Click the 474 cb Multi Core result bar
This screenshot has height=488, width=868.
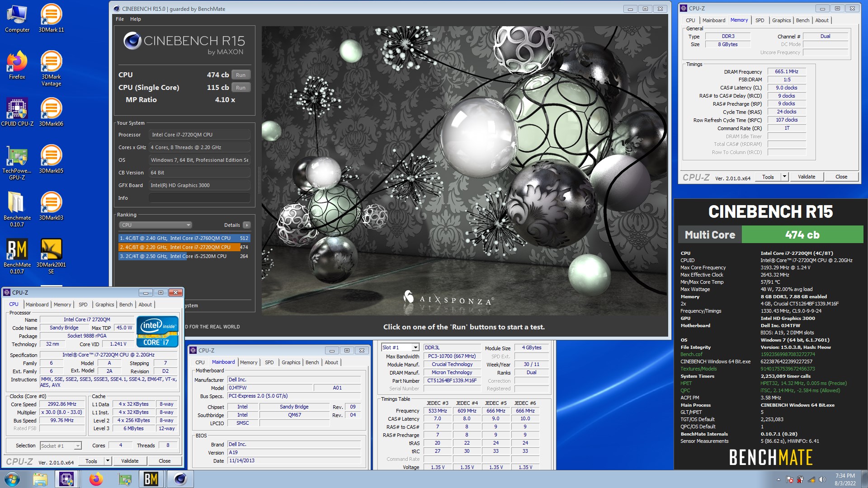tap(802, 235)
